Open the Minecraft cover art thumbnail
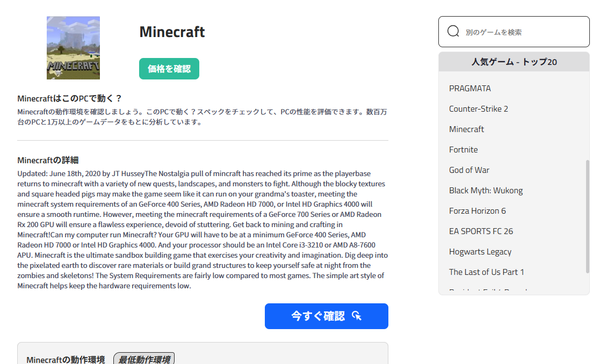The height and width of the screenshot is (364, 607). pos(73,48)
